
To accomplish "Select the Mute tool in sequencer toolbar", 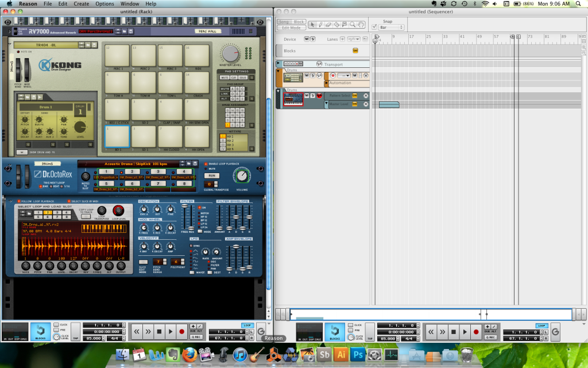I will (345, 25).
